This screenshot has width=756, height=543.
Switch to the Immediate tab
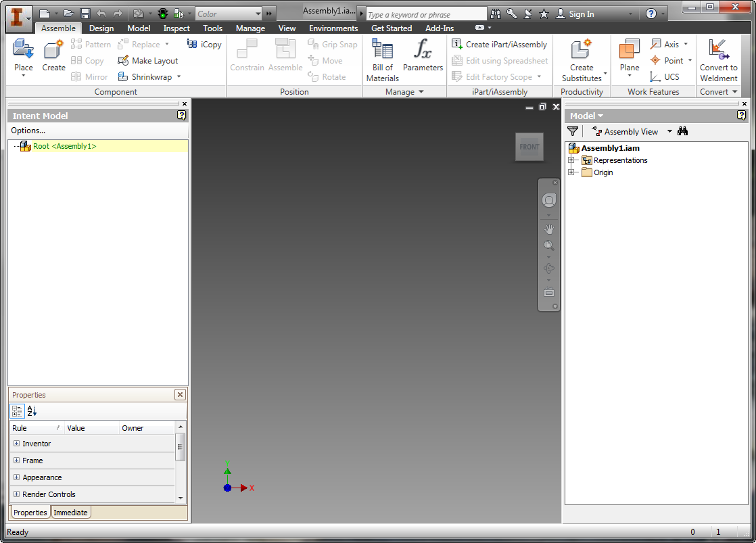(x=70, y=513)
